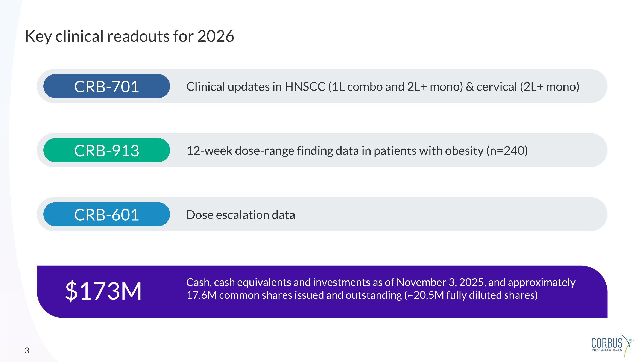Screen dimensions: 644x362
Task: Select the light blue CRB-601 pill label
Action: point(106,214)
